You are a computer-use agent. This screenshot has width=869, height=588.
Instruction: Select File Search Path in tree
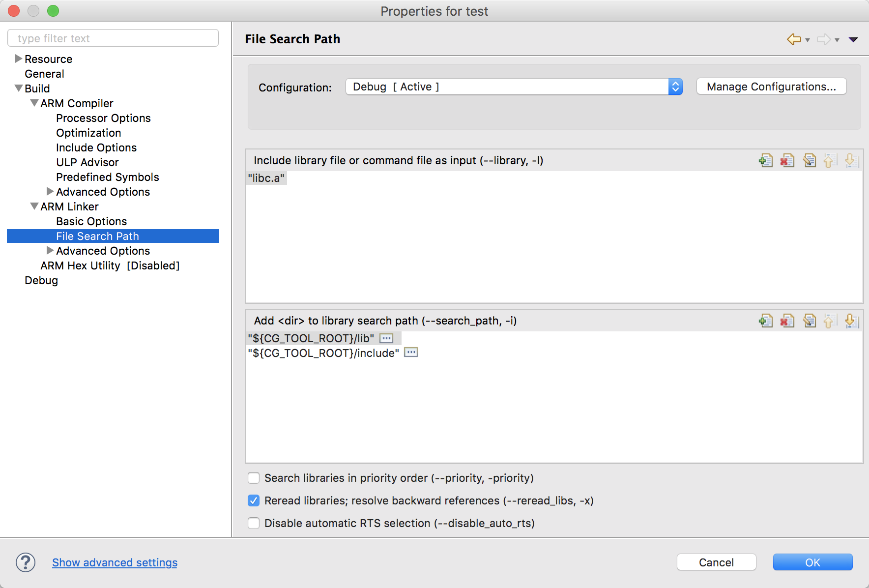click(x=113, y=236)
